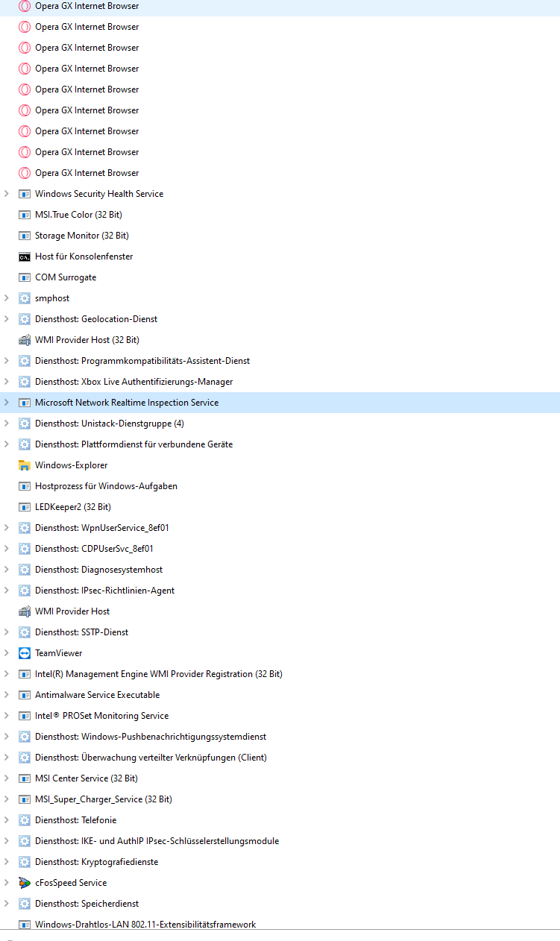This screenshot has width=560, height=941.
Task: Click the Windows-Explorer folder icon
Action: [25, 465]
